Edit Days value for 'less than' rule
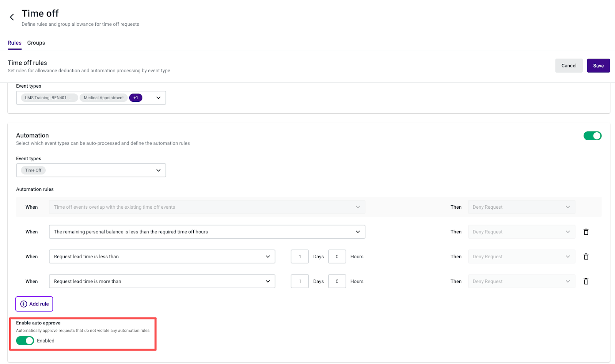 pos(300,256)
